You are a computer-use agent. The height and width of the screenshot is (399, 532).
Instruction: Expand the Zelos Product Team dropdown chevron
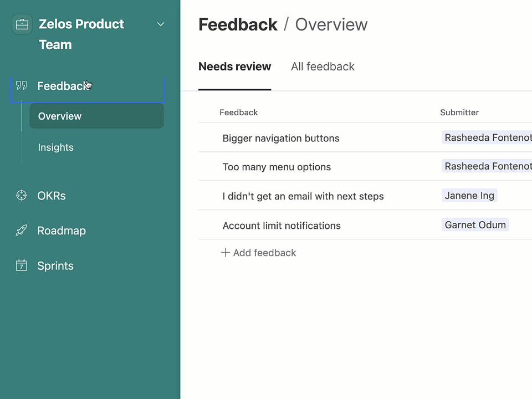[x=161, y=24]
